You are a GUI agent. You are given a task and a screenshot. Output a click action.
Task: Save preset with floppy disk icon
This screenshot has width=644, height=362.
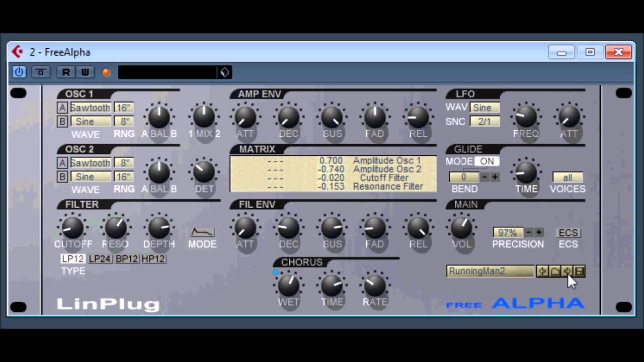(579, 271)
